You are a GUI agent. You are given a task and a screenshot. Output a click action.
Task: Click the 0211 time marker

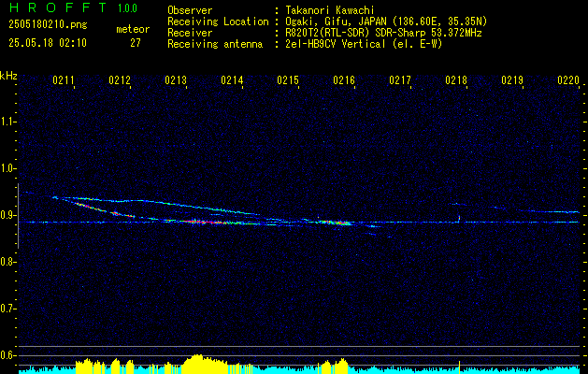[x=64, y=80]
